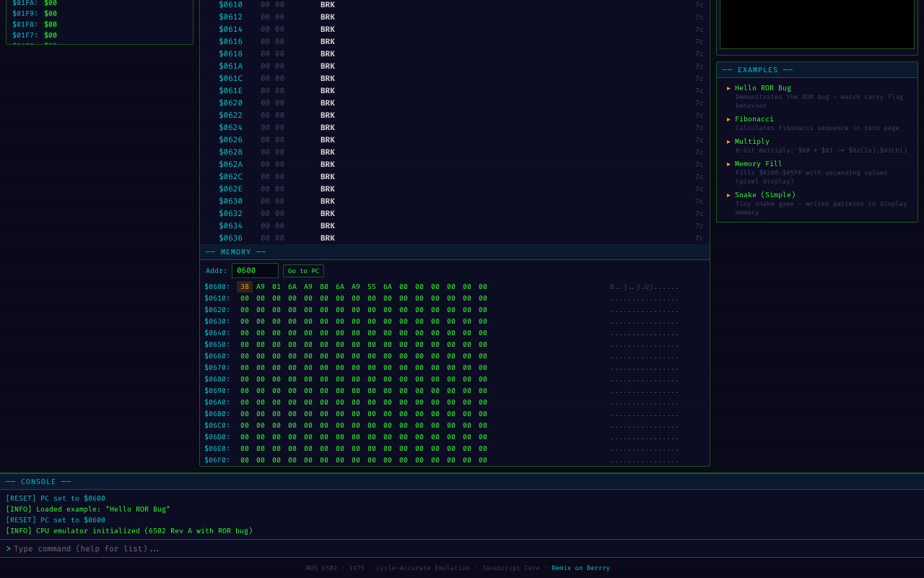Click memory row label $0650:

217,345
